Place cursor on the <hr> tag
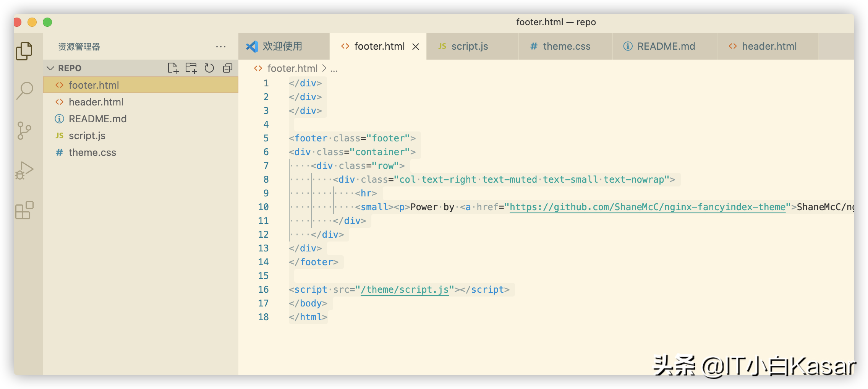 (x=366, y=193)
